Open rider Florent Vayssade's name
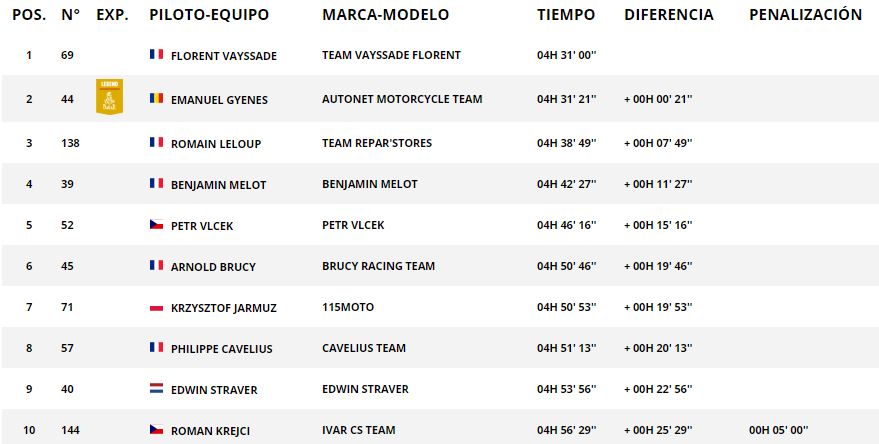Viewport: 879px width, 444px height. pos(224,56)
